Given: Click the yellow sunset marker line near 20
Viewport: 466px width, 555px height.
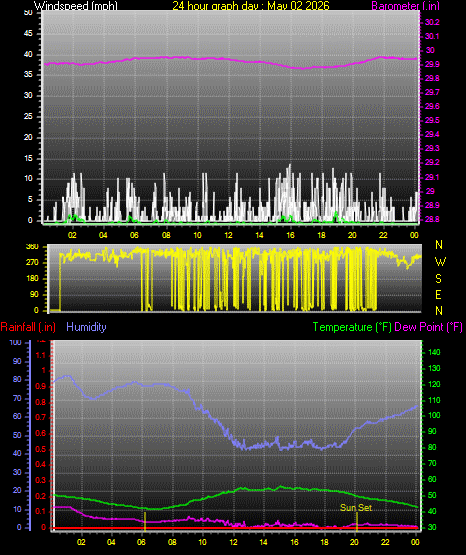Looking at the screenshot, I should (x=357, y=521).
